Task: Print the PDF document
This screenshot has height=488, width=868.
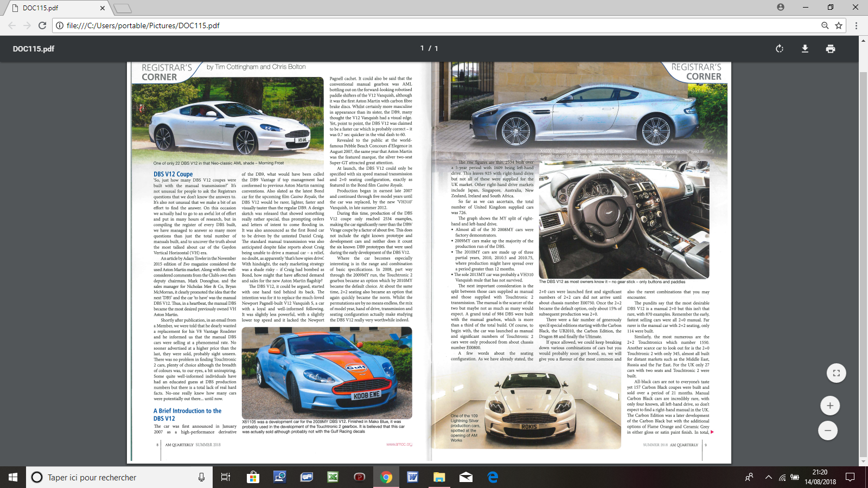Action: (831, 49)
